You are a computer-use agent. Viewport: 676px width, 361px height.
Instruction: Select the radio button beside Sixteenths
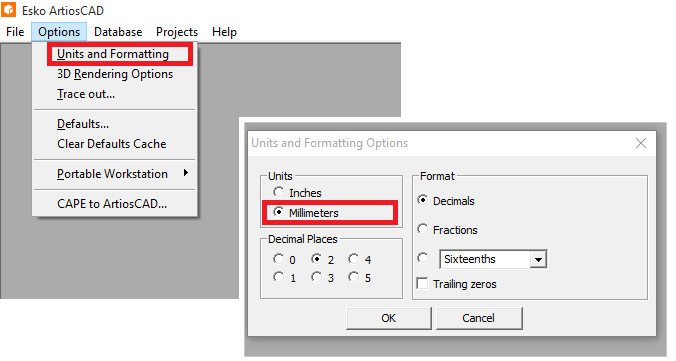point(422,258)
